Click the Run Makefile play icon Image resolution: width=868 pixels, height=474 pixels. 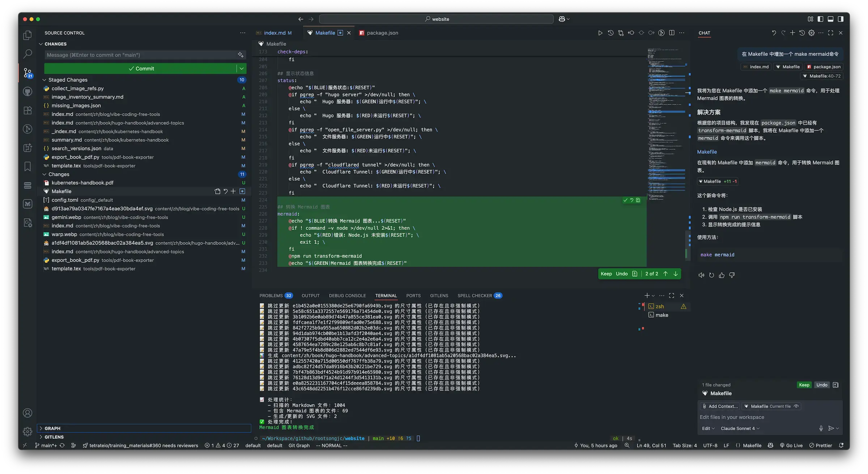(x=600, y=33)
